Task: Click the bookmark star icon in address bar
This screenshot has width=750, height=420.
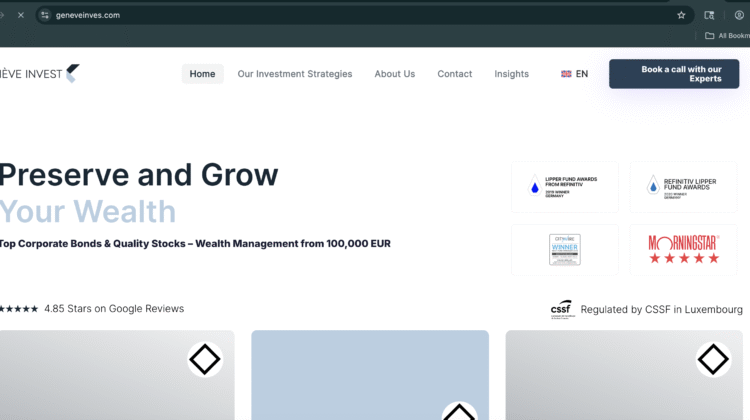Action: click(x=681, y=15)
